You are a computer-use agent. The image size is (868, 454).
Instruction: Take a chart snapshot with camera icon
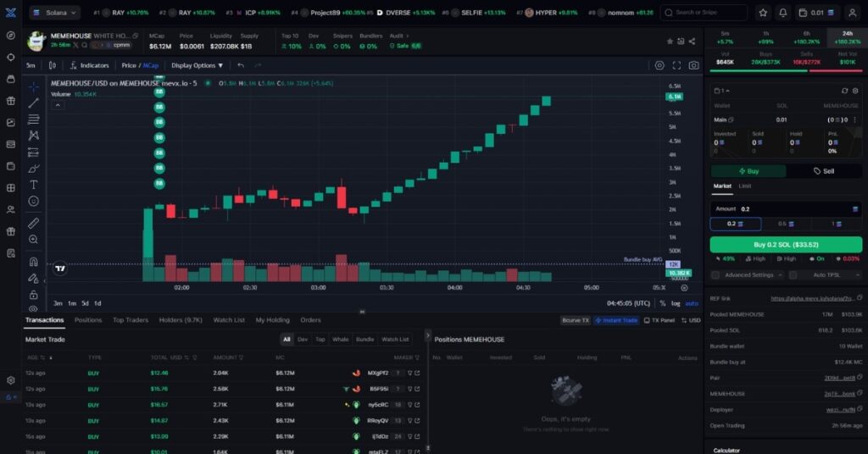point(693,65)
